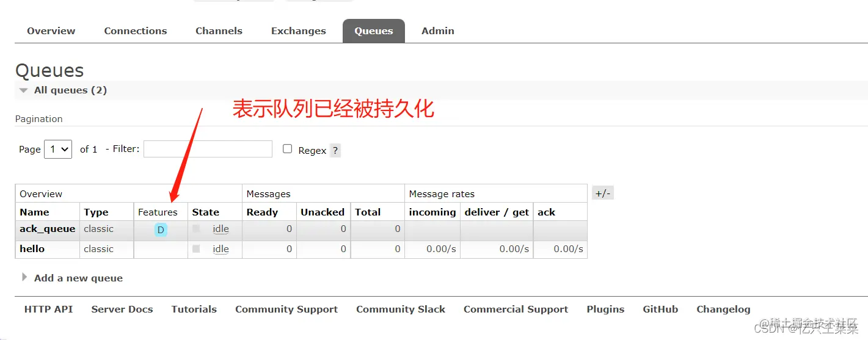
Task: Enable the Regex checkbox
Action: 287,149
